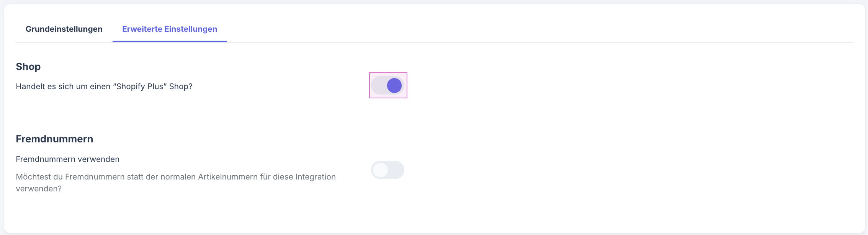Screen dimensions: 868x235
Task: Click the "Fremdnummern verwenden" setting label
Action: tap(67, 159)
